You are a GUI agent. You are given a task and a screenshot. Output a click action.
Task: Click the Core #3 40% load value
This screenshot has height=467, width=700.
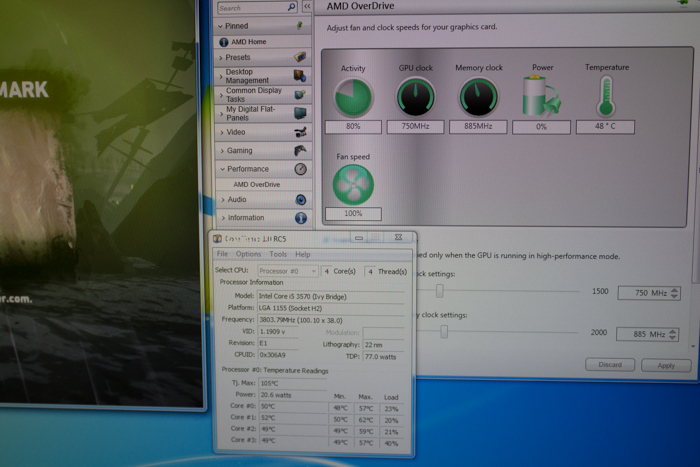pyautogui.click(x=391, y=443)
